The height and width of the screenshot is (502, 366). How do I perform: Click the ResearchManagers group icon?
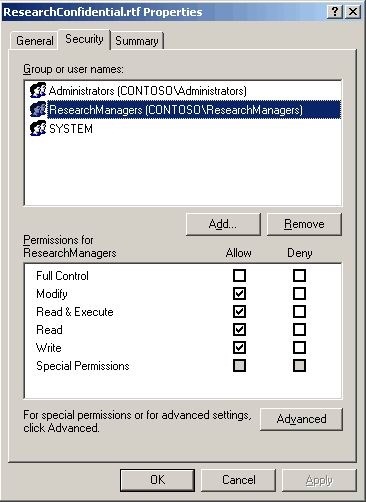[38, 109]
